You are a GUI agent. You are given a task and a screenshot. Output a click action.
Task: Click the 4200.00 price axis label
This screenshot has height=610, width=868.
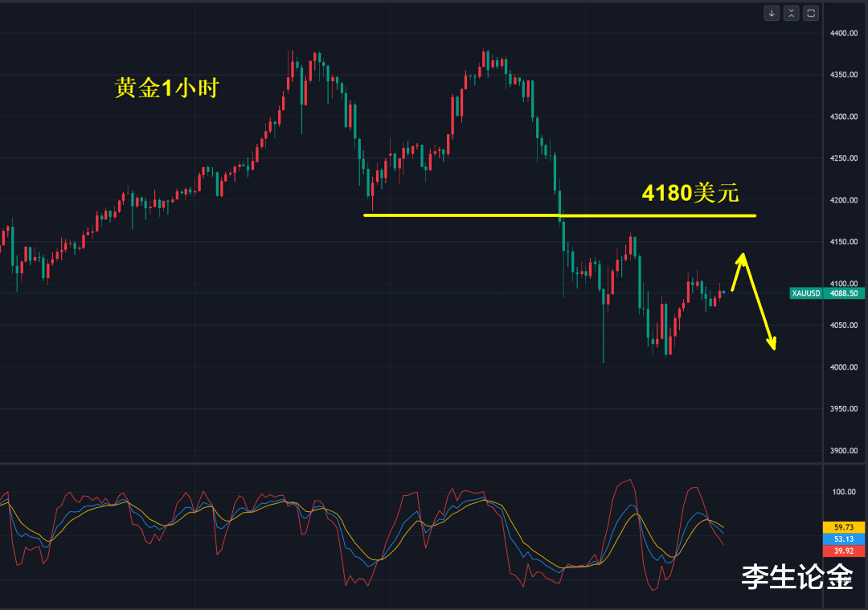click(844, 200)
